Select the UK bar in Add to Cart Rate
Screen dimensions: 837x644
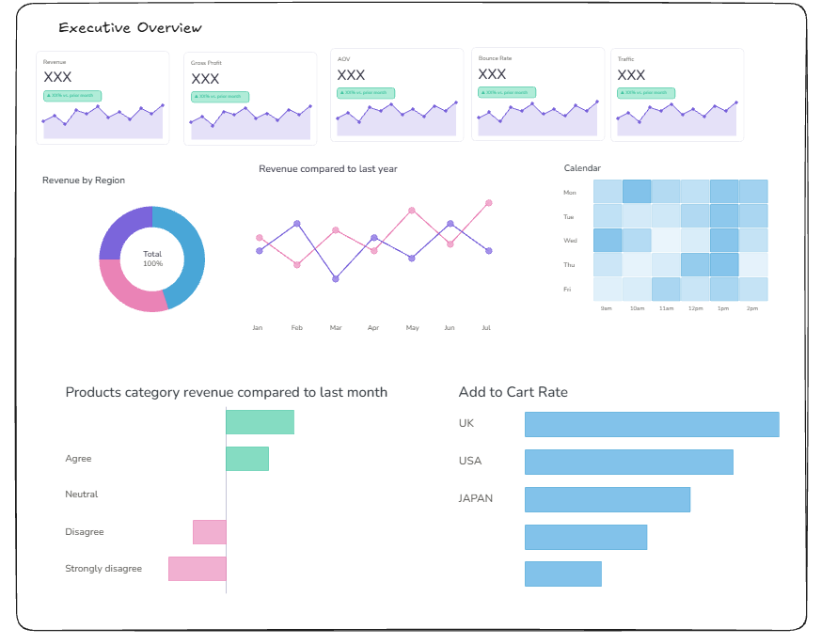tap(652, 424)
